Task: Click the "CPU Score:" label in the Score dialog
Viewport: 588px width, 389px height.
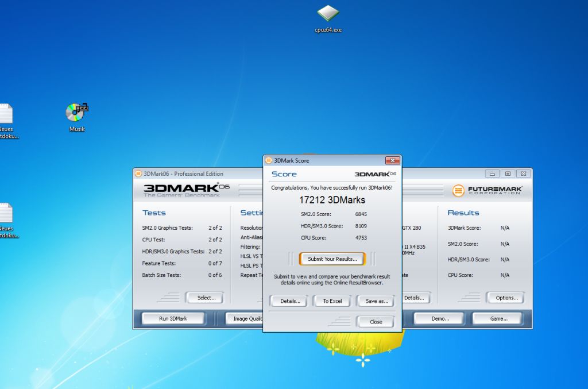Action: (314, 238)
